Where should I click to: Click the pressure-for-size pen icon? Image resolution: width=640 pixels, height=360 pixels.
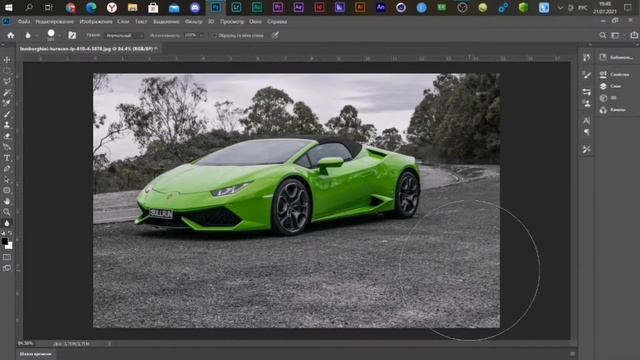276,36
